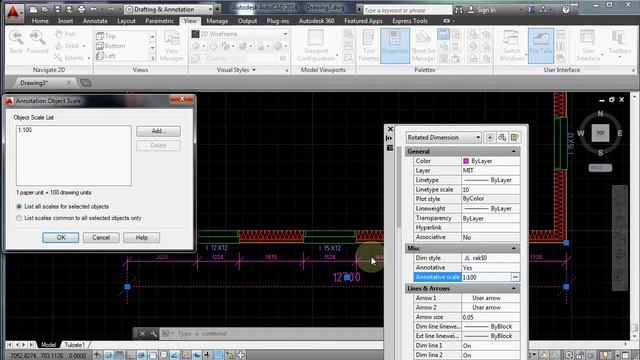Click the Annotative scale ellipsis button

[x=515, y=277]
